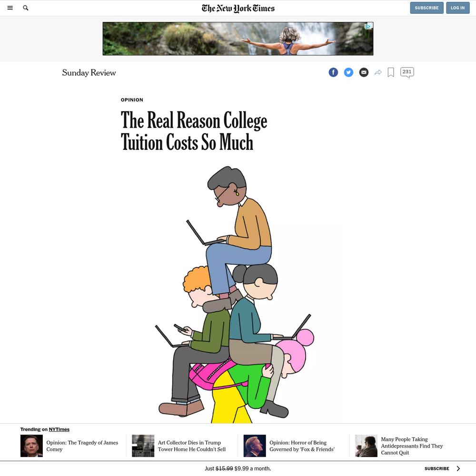Click the bottom Subscribe offer chevron arrow
The height and width of the screenshot is (476, 476).
coord(458,468)
